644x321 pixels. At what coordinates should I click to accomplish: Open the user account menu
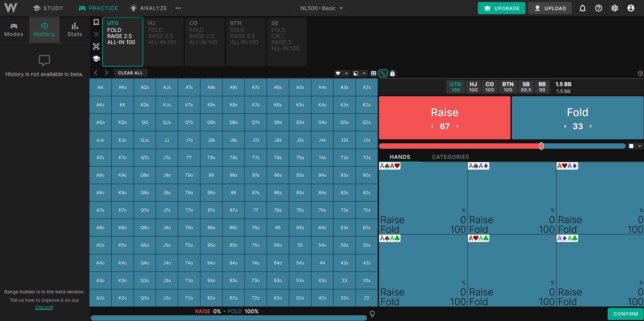[631, 8]
